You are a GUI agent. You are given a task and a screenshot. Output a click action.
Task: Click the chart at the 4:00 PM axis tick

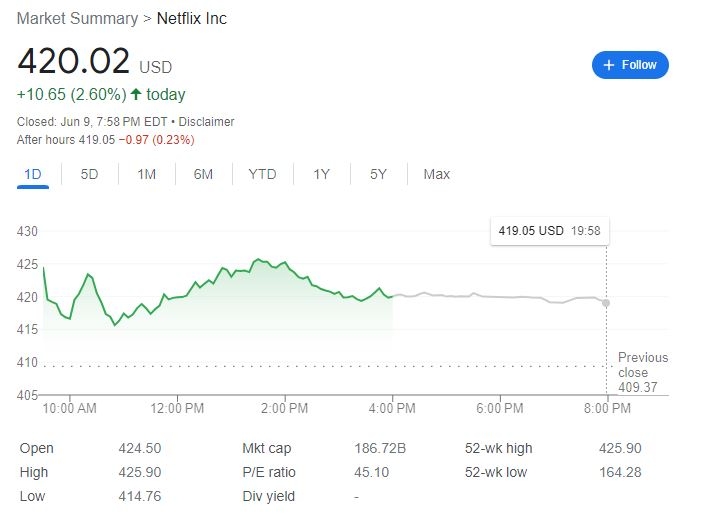[x=392, y=395]
